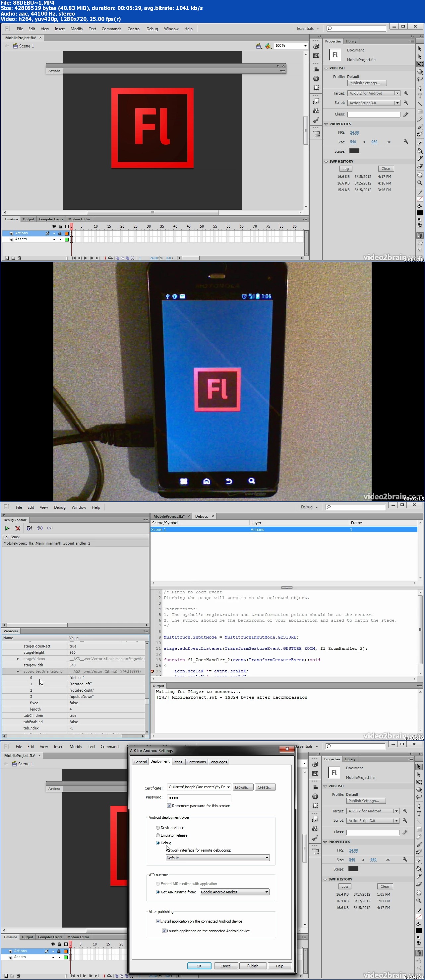Viewport: 425px width, 980px height.
Task: Collapse the supportedOrientations variable row
Action: click(18, 671)
